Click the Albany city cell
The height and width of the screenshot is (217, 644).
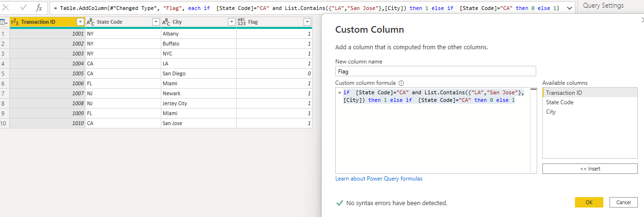pos(199,34)
